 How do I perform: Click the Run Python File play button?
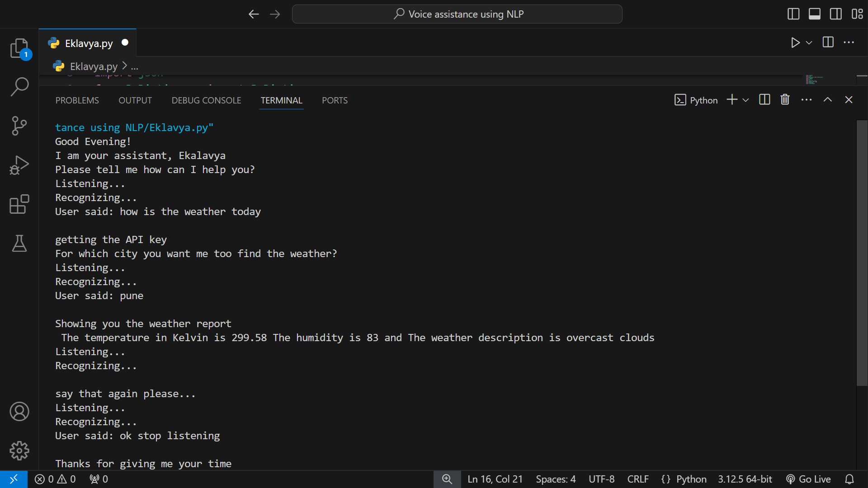pos(795,42)
